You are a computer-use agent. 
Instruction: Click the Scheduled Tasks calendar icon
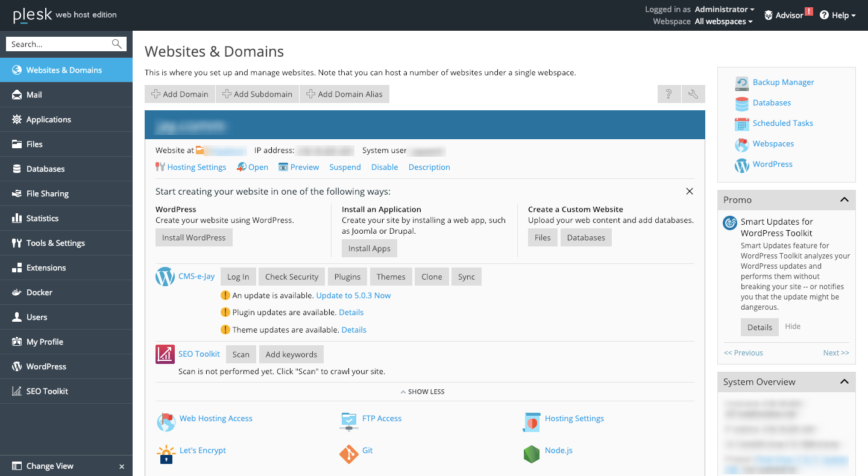click(x=742, y=124)
